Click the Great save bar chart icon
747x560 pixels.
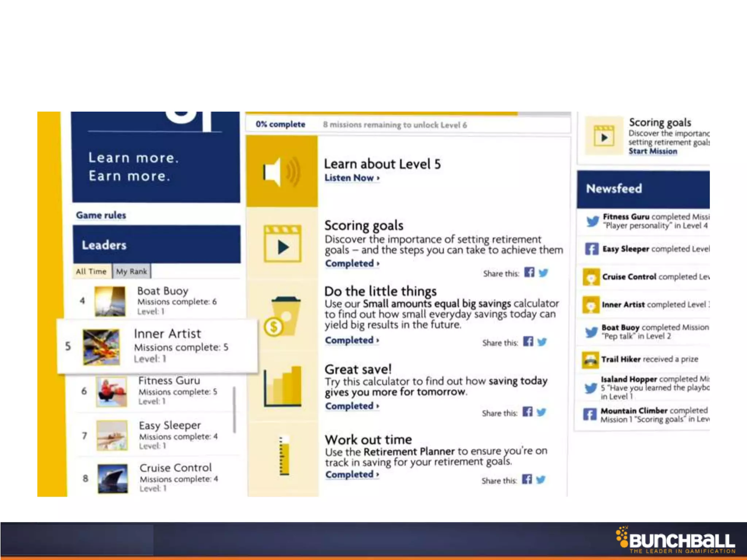(x=283, y=386)
